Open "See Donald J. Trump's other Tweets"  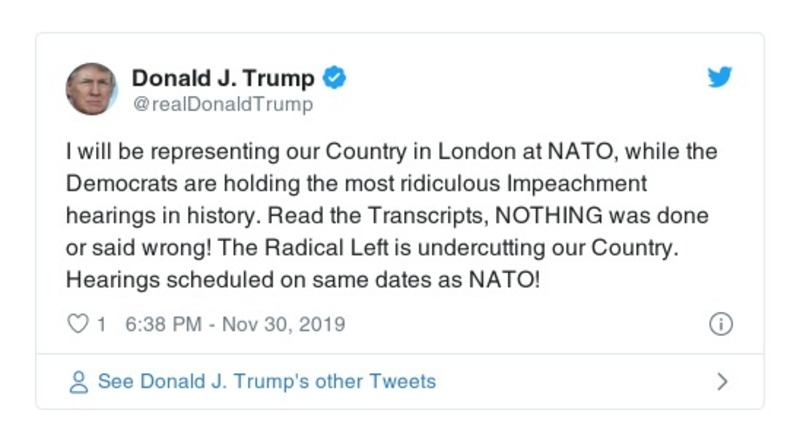click(266, 382)
